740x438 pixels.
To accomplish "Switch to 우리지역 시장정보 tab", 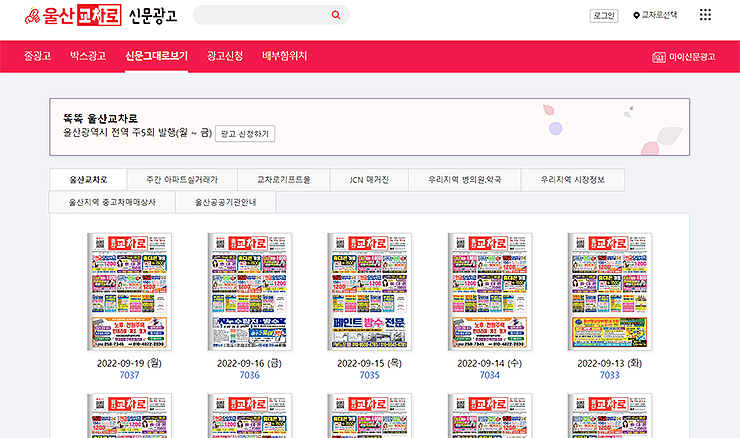I will point(572,179).
